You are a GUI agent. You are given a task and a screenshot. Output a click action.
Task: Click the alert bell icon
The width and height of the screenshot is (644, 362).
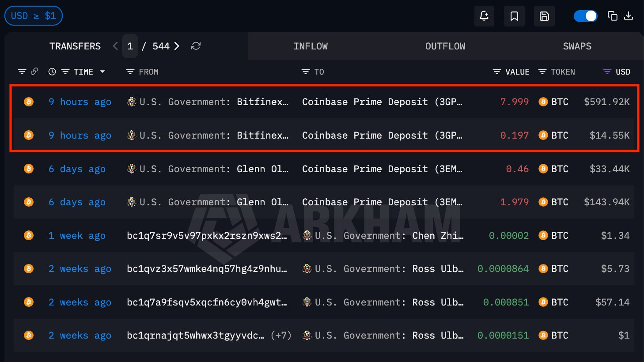[484, 16]
